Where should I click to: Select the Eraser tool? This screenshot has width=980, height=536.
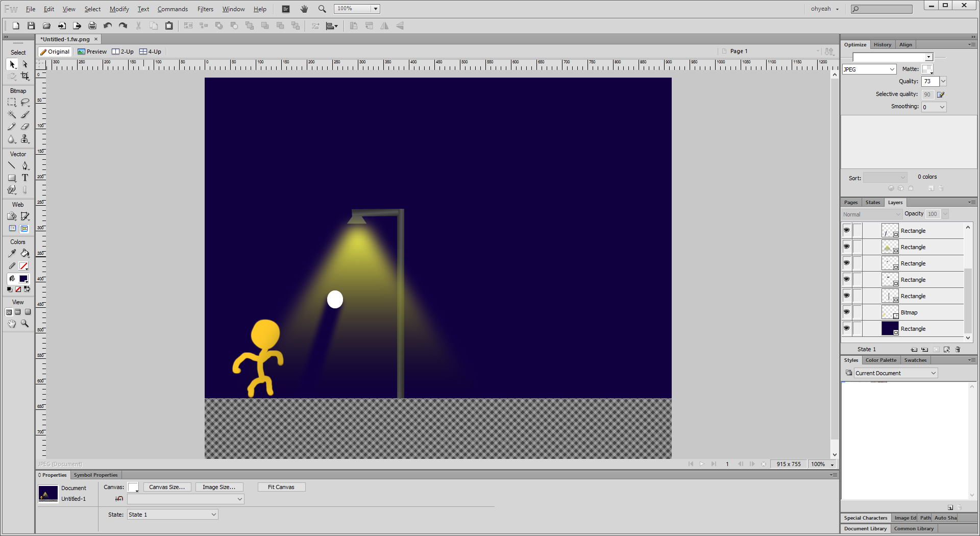pos(25,127)
